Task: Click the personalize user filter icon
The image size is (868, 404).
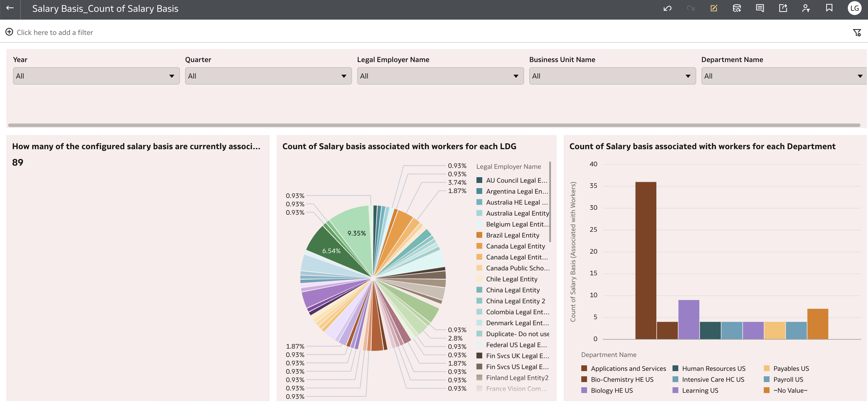Action: (806, 8)
